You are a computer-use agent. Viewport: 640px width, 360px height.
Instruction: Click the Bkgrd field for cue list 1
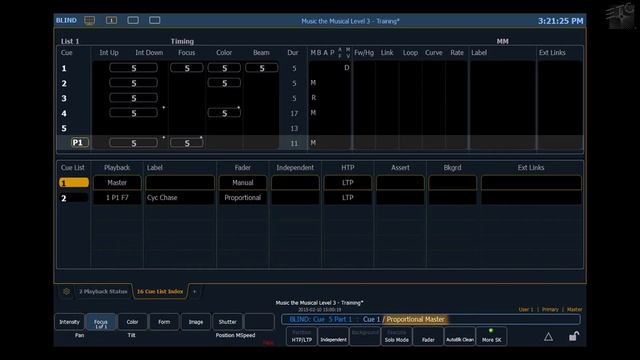click(x=452, y=183)
